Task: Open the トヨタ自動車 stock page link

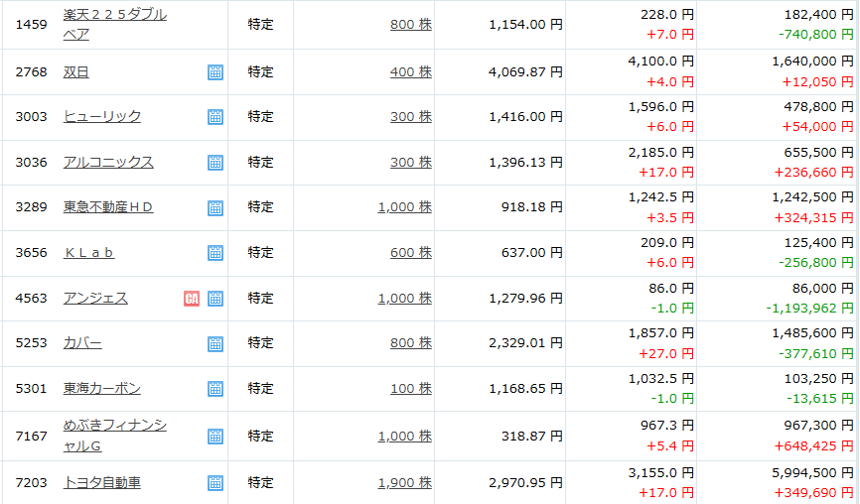Action: tap(102, 483)
